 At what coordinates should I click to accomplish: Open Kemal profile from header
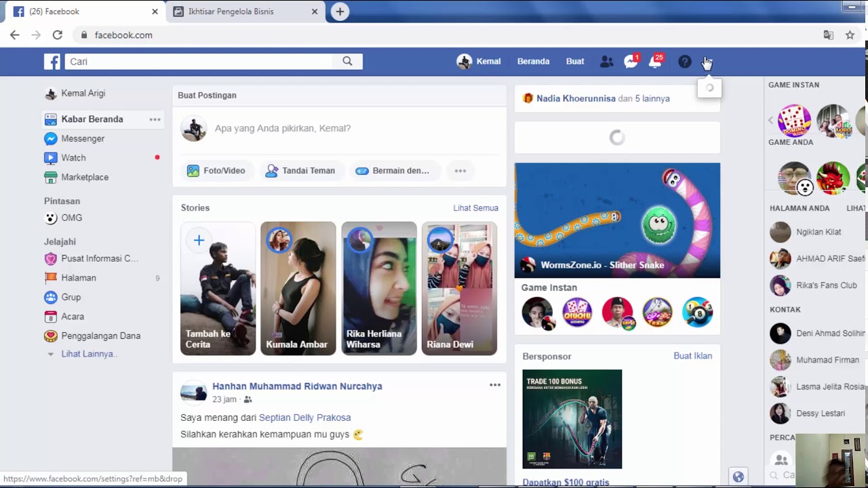point(479,62)
